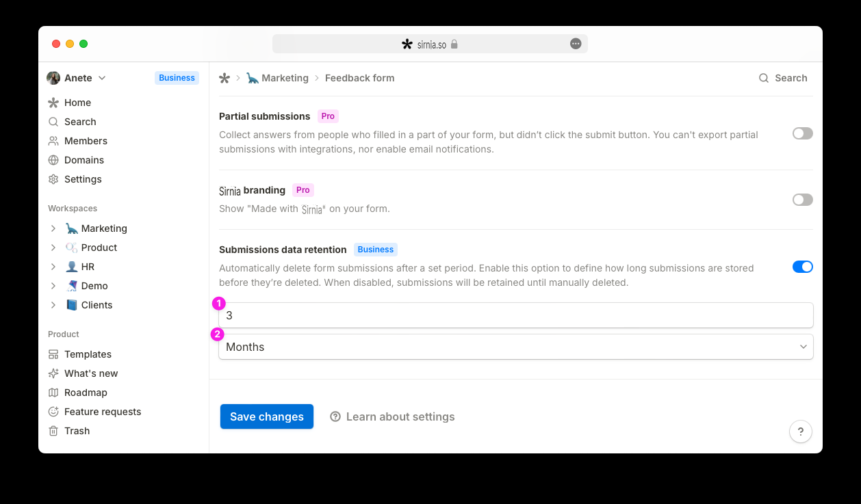
Task: Click the Settings gear icon
Action: pyautogui.click(x=53, y=179)
